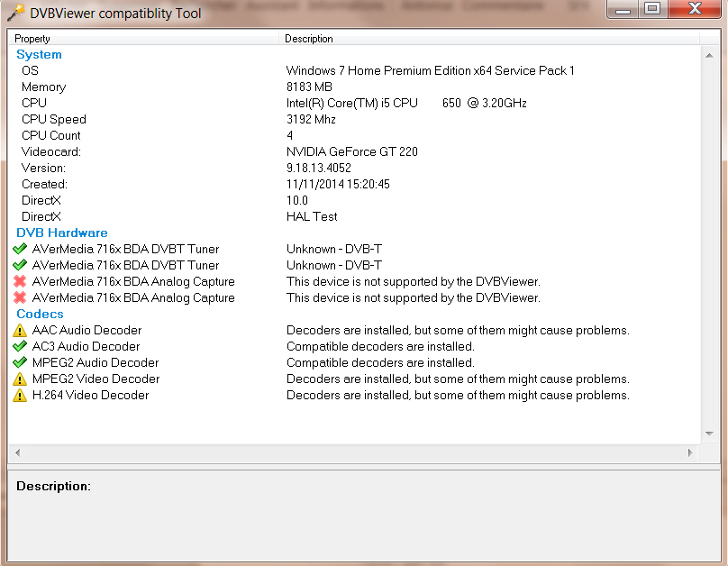Click the '11/11/2014 15:20:45' value
The height and width of the screenshot is (566, 728).
(x=338, y=185)
